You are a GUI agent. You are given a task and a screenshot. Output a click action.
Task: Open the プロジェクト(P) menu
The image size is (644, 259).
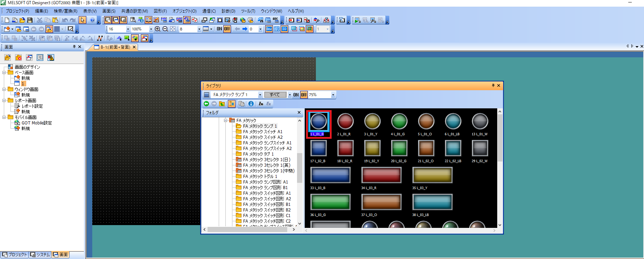[17, 11]
